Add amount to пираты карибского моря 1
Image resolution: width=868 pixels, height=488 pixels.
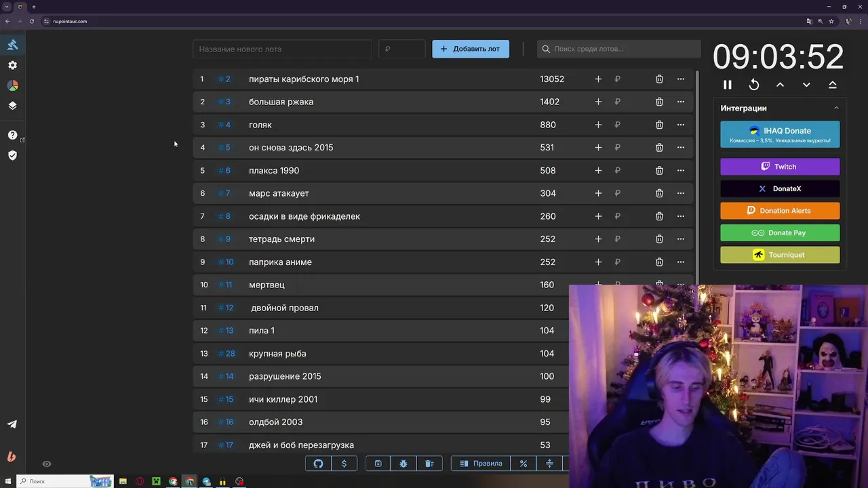[x=598, y=79]
